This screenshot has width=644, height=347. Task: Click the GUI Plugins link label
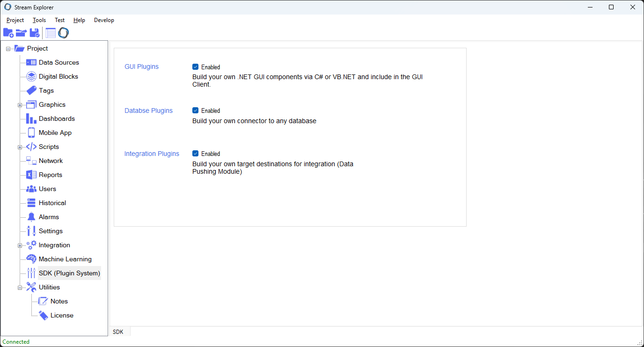pyautogui.click(x=141, y=66)
